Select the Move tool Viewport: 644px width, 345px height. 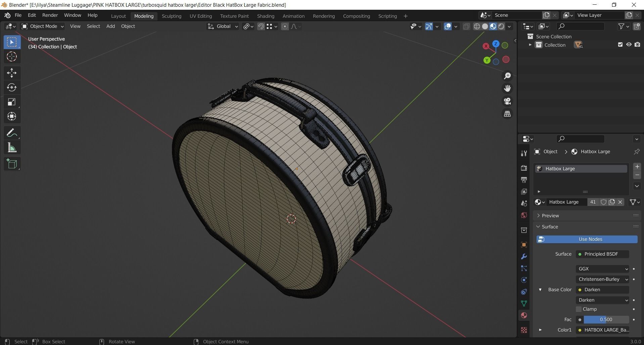(x=12, y=73)
